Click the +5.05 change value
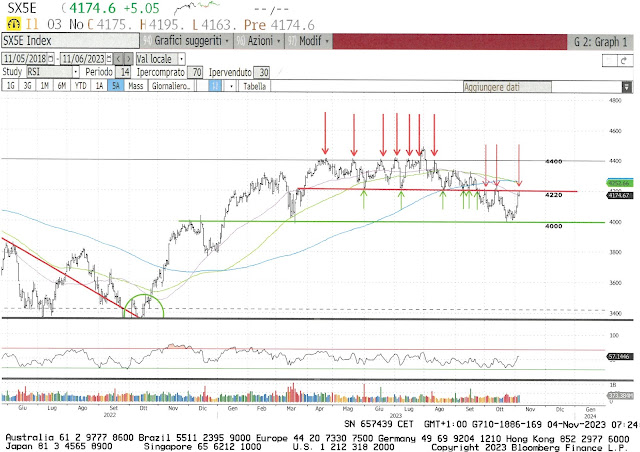This screenshot has width=640, height=452. click(x=142, y=8)
